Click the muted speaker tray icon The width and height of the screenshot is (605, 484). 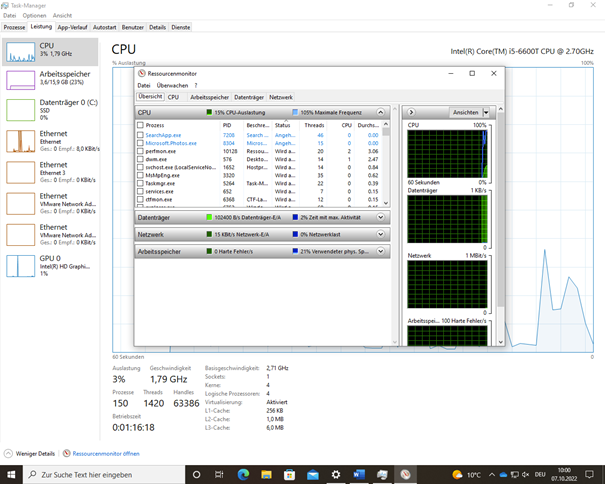click(526, 474)
